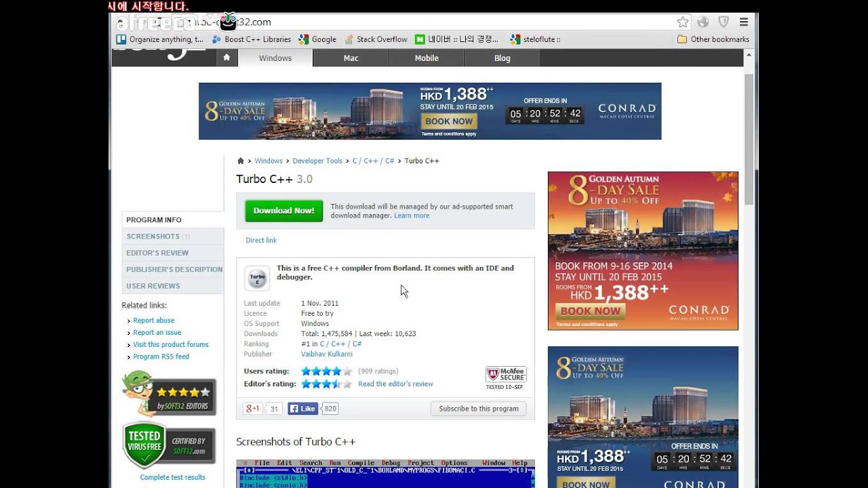The height and width of the screenshot is (488, 868).
Task: Open the Other bookmarks folder
Action: pos(713,39)
